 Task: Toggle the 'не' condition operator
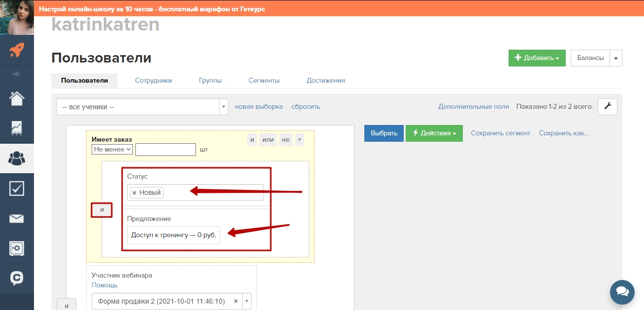pyautogui.click(x=286, y=140)
